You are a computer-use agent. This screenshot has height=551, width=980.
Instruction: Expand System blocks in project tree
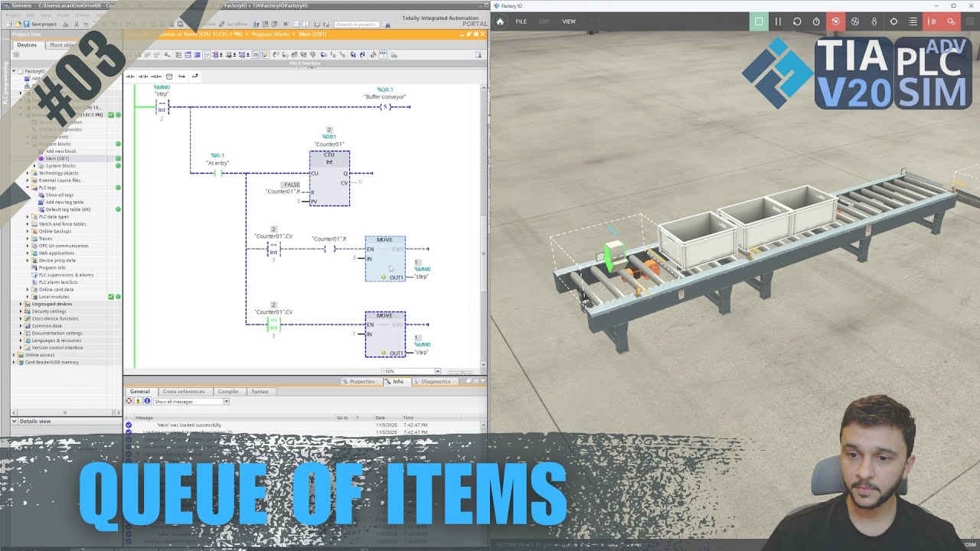click(34, 165)
